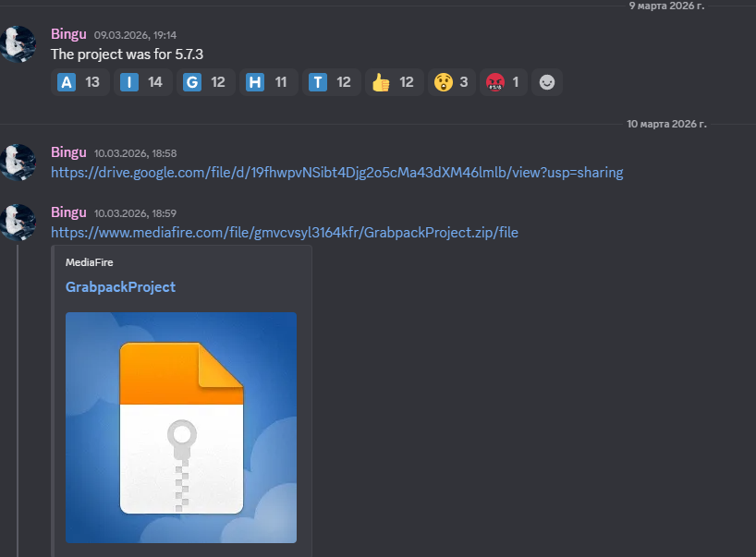Click the letter H reaction
This screenshot has height=557, width=756.
click(x=269, y=82)
